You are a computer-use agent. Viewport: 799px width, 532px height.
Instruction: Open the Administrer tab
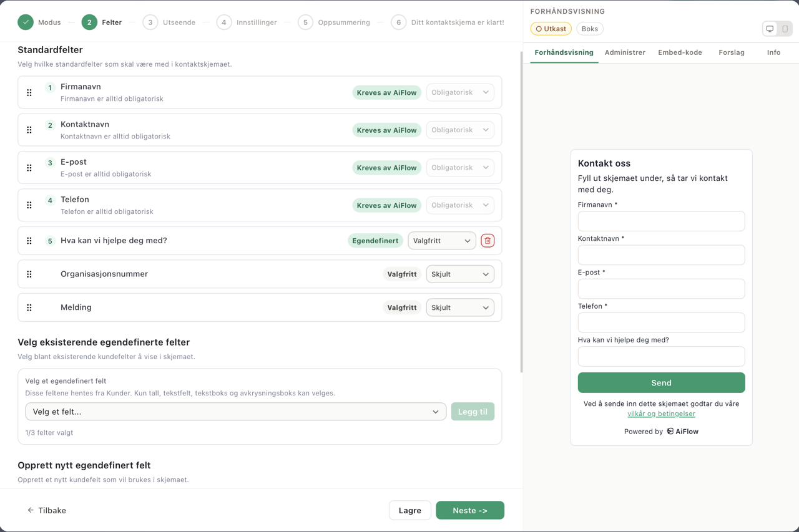click(x=625, y=52)
